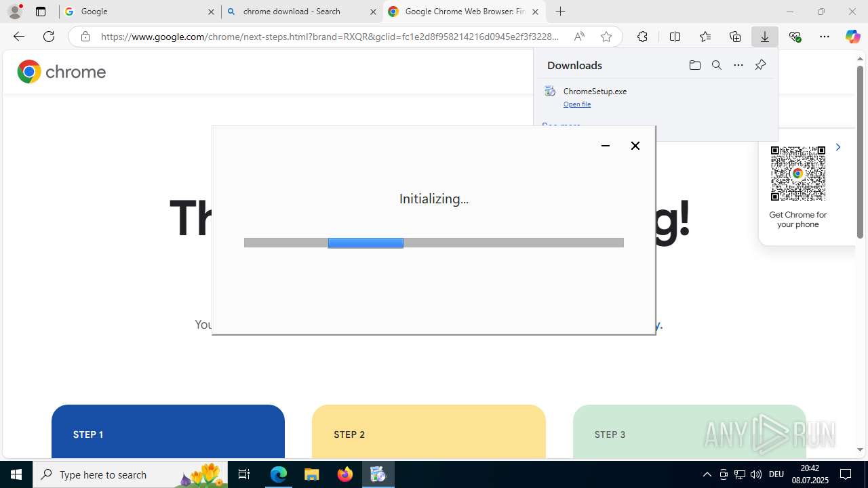Open Browser essentials icon

(x=795, y=37)
